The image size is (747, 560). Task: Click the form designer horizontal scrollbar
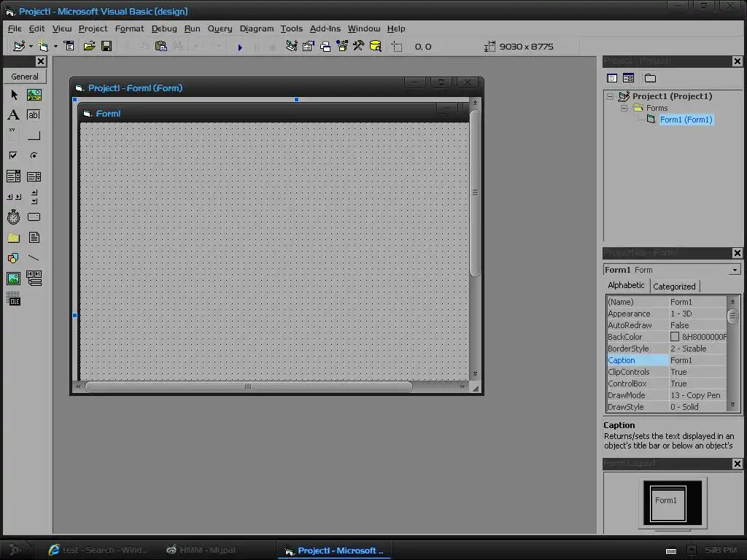pyautogui.click(x=270, y=386)
